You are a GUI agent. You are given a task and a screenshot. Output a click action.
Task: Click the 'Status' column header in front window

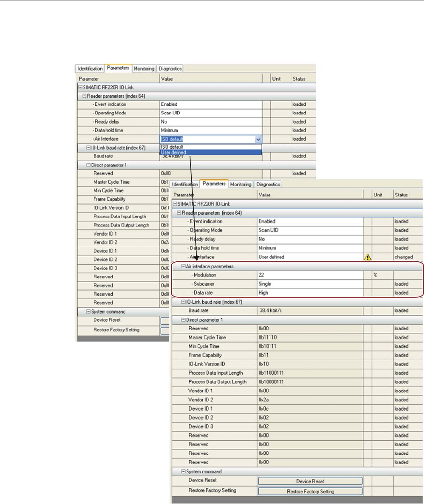pos(401,195)
